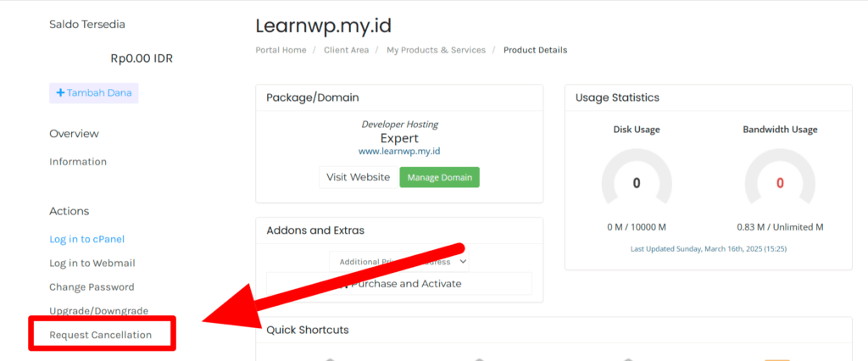Expand the Additional addon dropdown

click(399, 261)
